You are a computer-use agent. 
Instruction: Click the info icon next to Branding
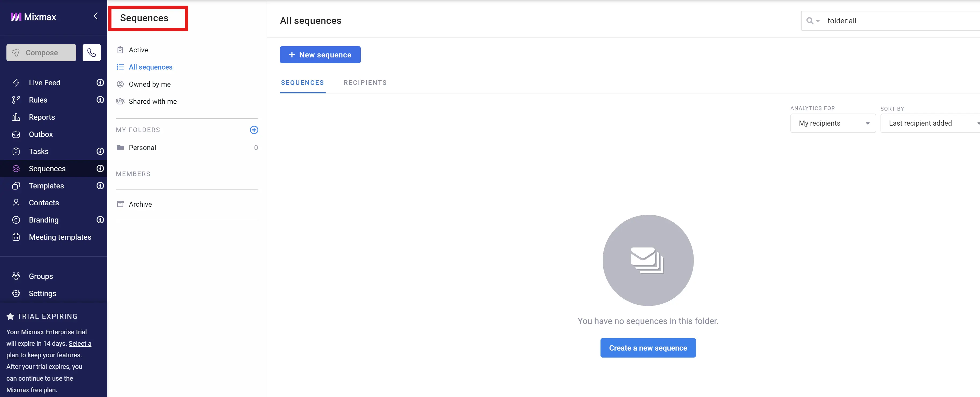click(x=100, y=220)
